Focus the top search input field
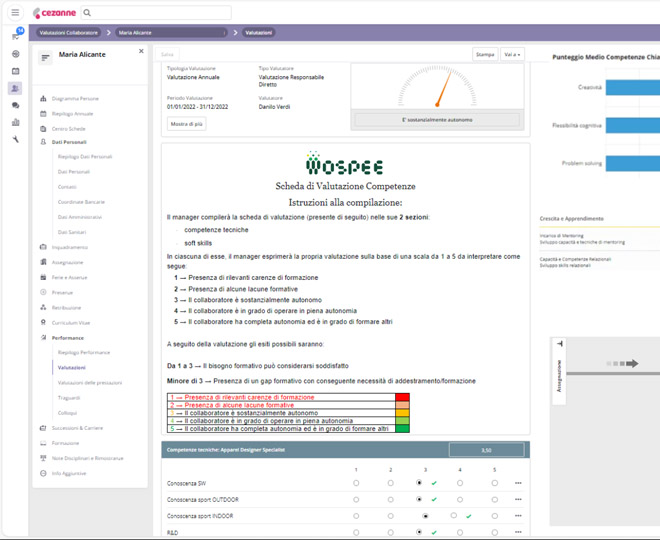 click(156, 13)
